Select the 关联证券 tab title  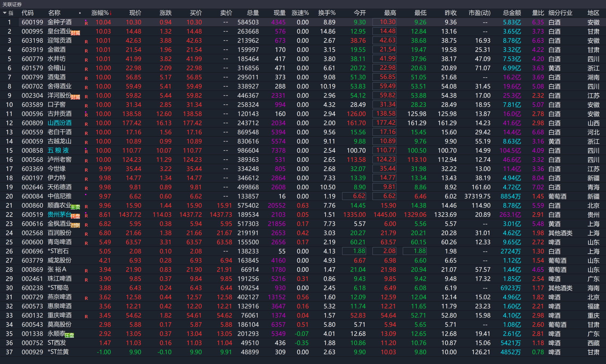click(x=12, y=4)
